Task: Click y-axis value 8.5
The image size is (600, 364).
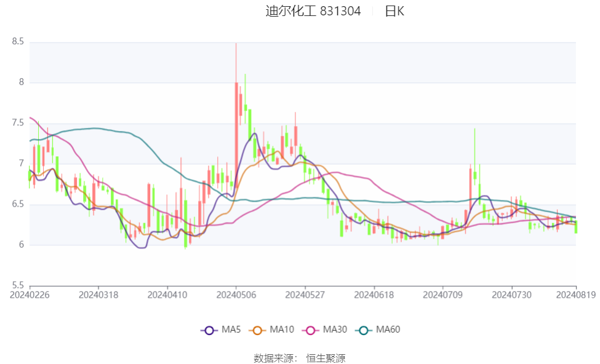Action: pos(18,41)
